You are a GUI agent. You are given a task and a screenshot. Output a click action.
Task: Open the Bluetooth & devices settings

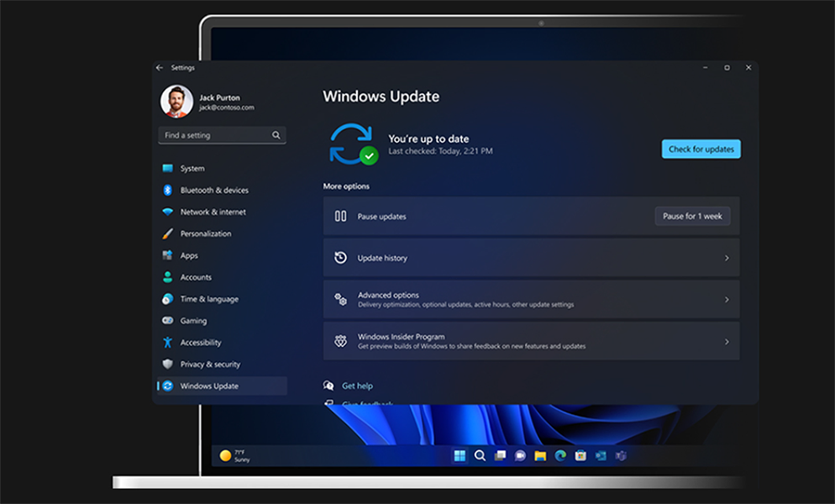click(x=213, y=191)
